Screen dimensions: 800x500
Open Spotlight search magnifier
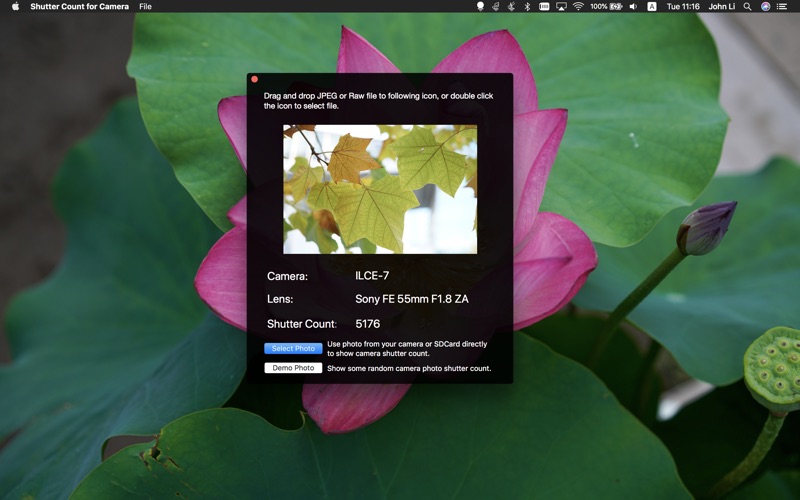[747, 7]
